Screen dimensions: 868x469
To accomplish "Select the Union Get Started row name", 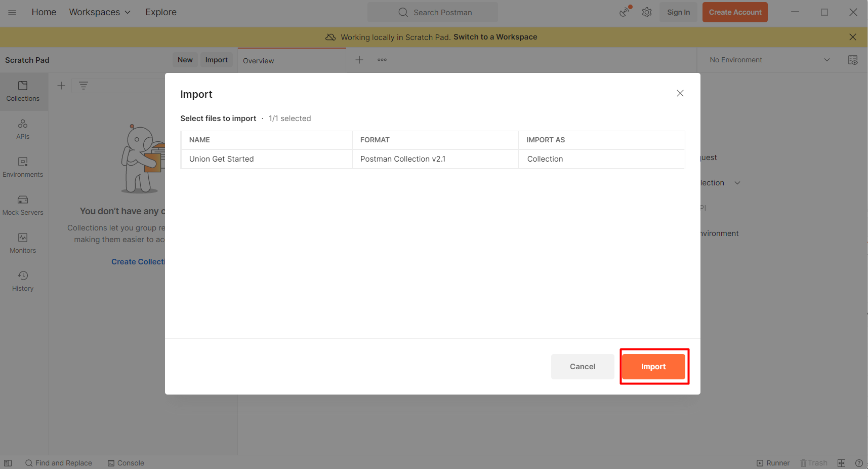I will click(x=222, y=159).
